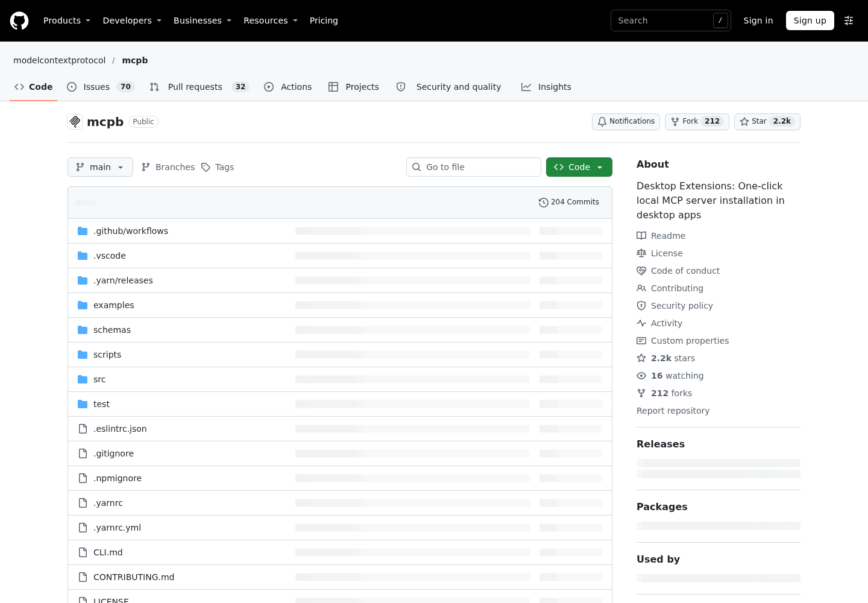Click the star icon beside 2.2k stars
The width and height of the screenshot is (868, 603).
(x=641, y=358)
